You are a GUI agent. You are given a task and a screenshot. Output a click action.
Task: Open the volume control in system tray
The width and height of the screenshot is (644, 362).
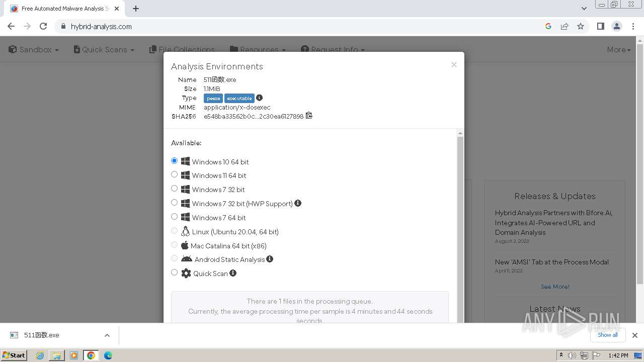[x=572, y=355]
